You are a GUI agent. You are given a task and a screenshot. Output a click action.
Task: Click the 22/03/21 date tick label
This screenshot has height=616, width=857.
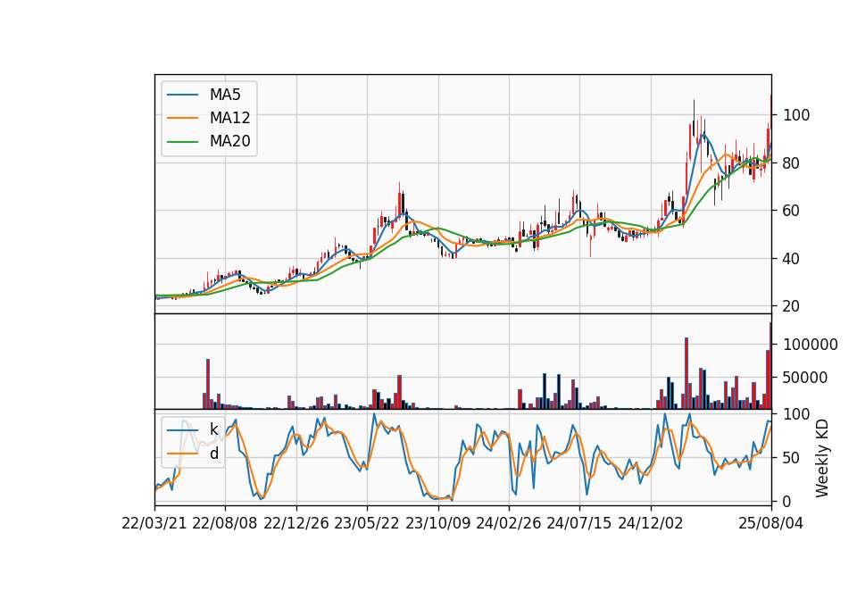pyautogui.click(x=154, y=524)
